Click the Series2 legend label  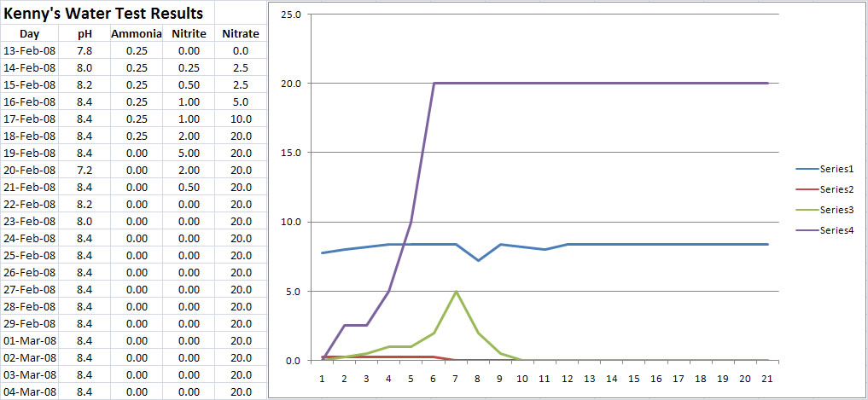coord(836,189)
